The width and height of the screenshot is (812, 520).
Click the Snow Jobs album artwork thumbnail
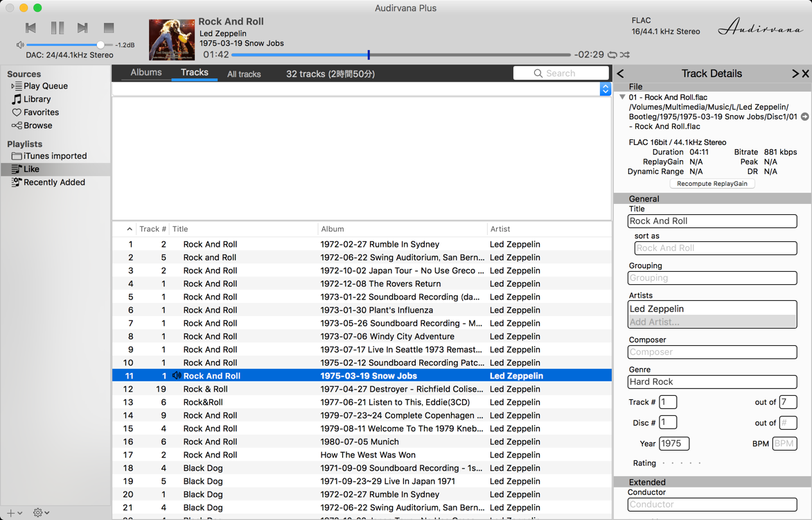point(172,40)
